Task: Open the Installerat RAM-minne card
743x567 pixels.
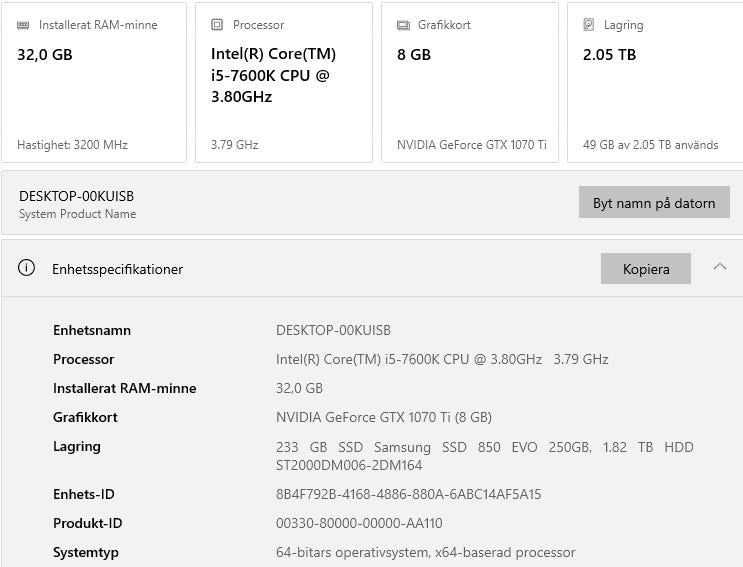Action: tap(94, 82)
